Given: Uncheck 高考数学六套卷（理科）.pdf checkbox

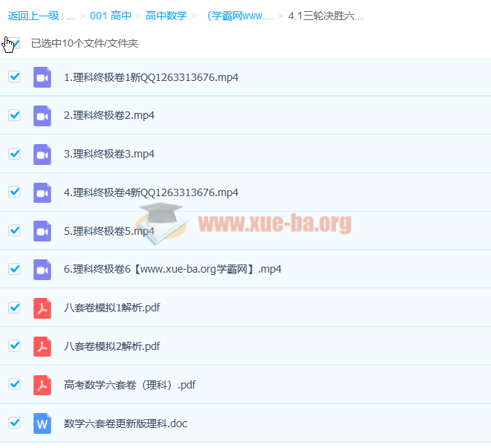Looking at the screenshot, I should coord(14,384).
